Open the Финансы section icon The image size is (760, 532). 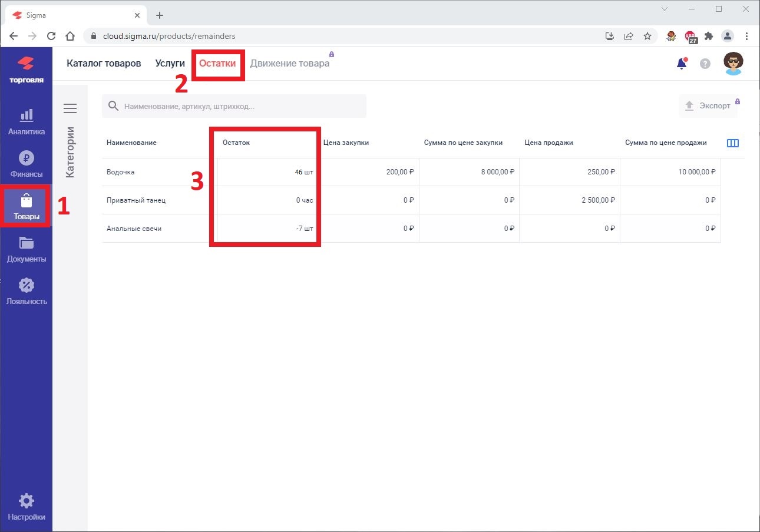pyautogui.click(x=26, y=158)
